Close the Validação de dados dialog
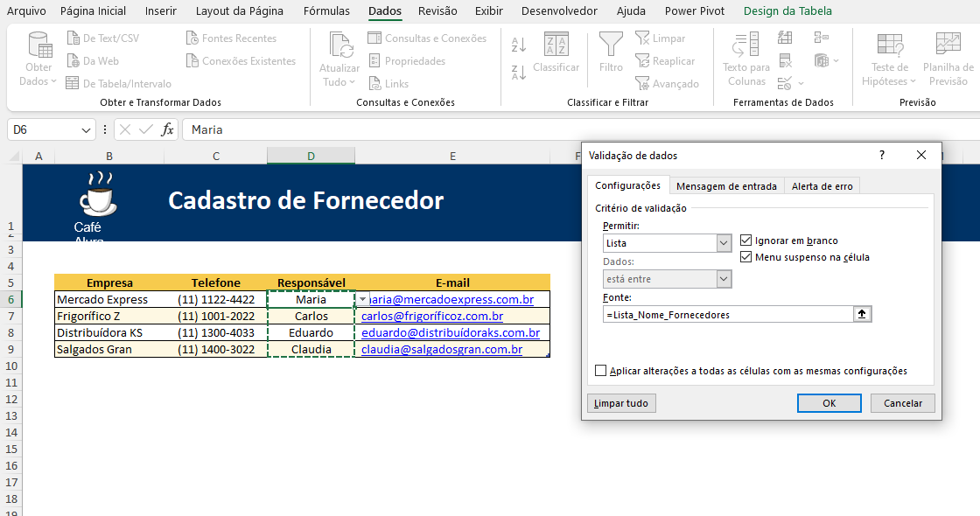 click(921, 155)
